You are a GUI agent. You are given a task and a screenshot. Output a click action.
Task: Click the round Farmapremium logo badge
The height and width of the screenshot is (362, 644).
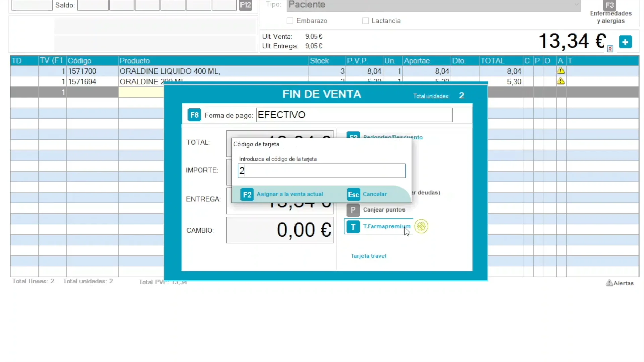(x=421, y=227)
